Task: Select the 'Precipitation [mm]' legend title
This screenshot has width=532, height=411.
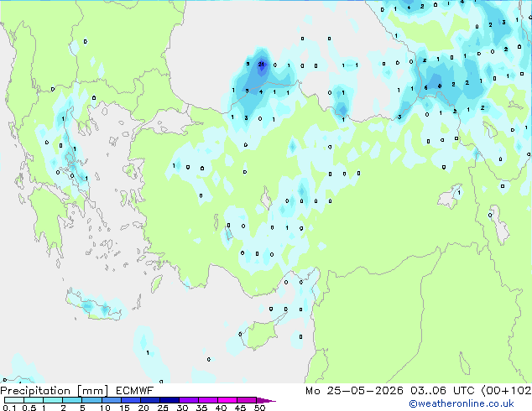Action: 55,391
